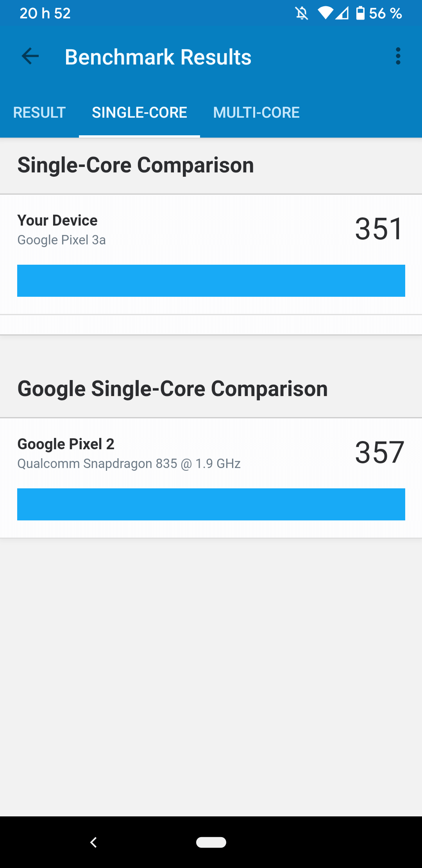
Task: Tap the 351 single-core score
Action: [379, 229]
